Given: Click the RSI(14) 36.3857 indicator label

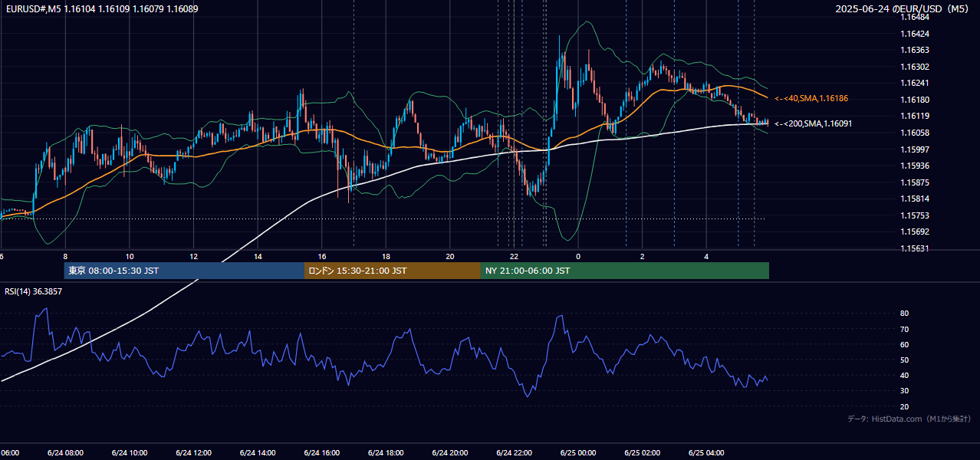Looking at the screenshot, I should [34, 291].
